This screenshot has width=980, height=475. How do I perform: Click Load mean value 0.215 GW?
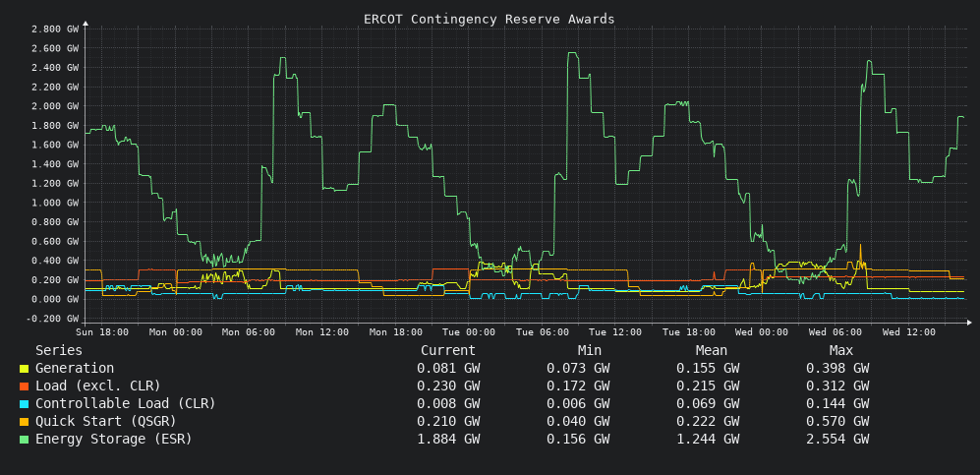708,386
